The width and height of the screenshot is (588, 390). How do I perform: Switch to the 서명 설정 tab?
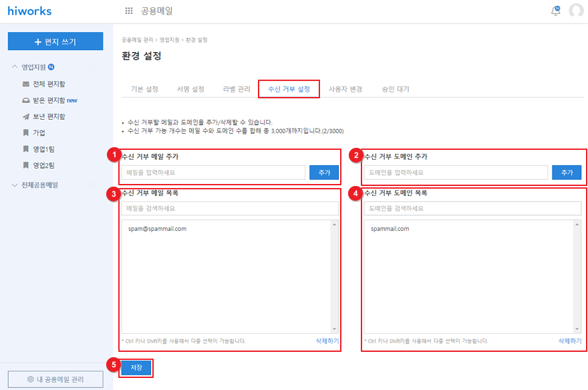pos(190,89)
